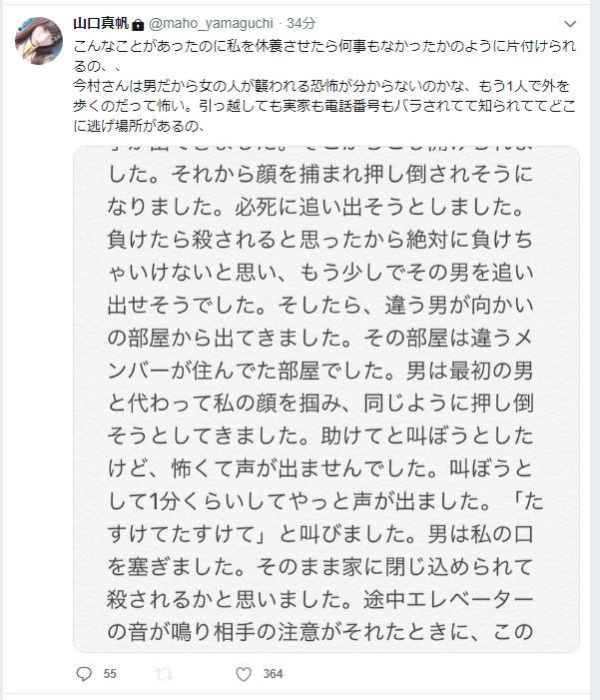Image resolution: width=600 pixels, height=700 pixels.
Task: Open the attached text screenshot image
Action: [327, 397]
